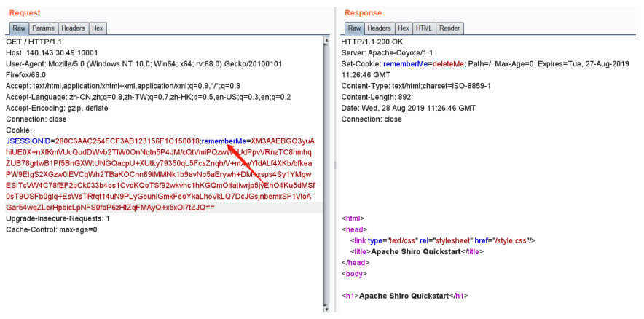Click 'Connection: close' in the Request
This screenshot has width=644, height=319.
point(36,119)
